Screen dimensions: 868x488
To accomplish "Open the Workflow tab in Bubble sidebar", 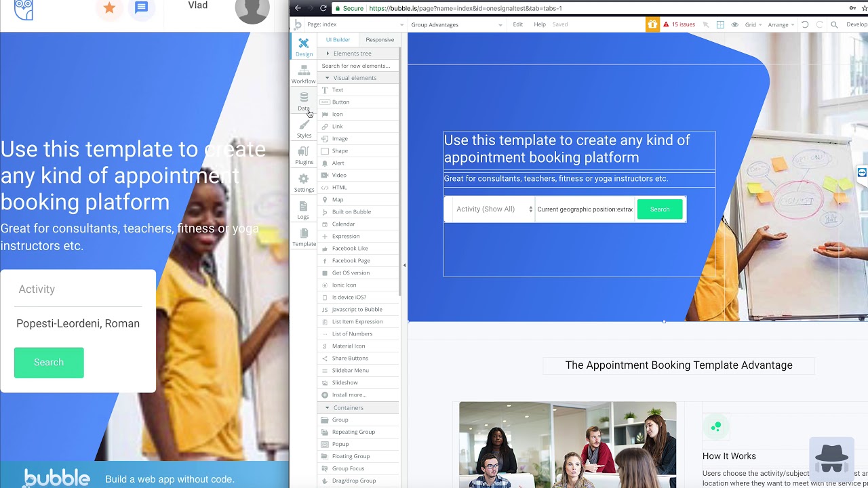I will coord(304,74).
